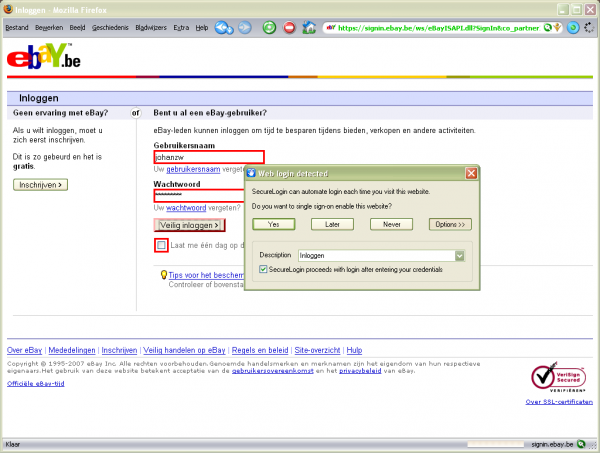Go to the Home page icon
This screenshot has width=600, height=453.
point(309,28)
